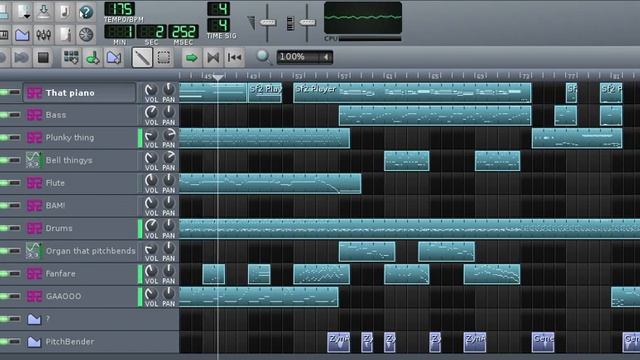Toggle return-to-start after stopping
Screen dimensions: 640x360
pyautogui.click(x=234, y=58)
